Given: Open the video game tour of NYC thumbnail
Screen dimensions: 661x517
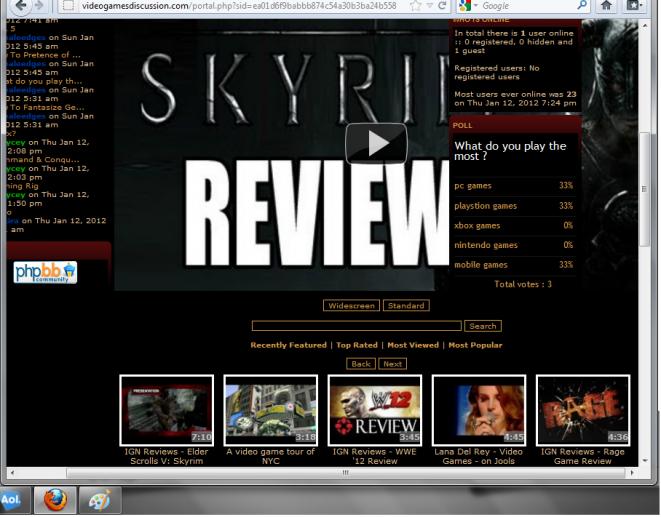Looking at the screenshot, I should point(271,410).
